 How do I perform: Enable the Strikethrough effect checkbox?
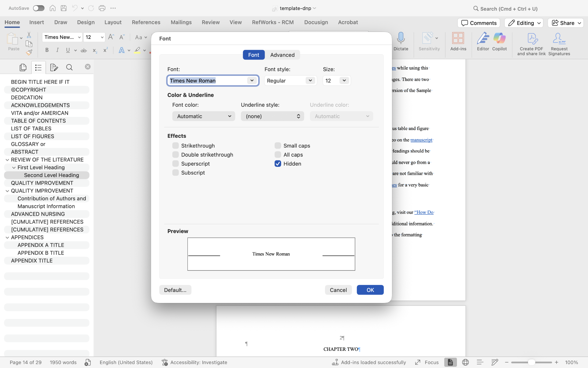tap(176, 146)
